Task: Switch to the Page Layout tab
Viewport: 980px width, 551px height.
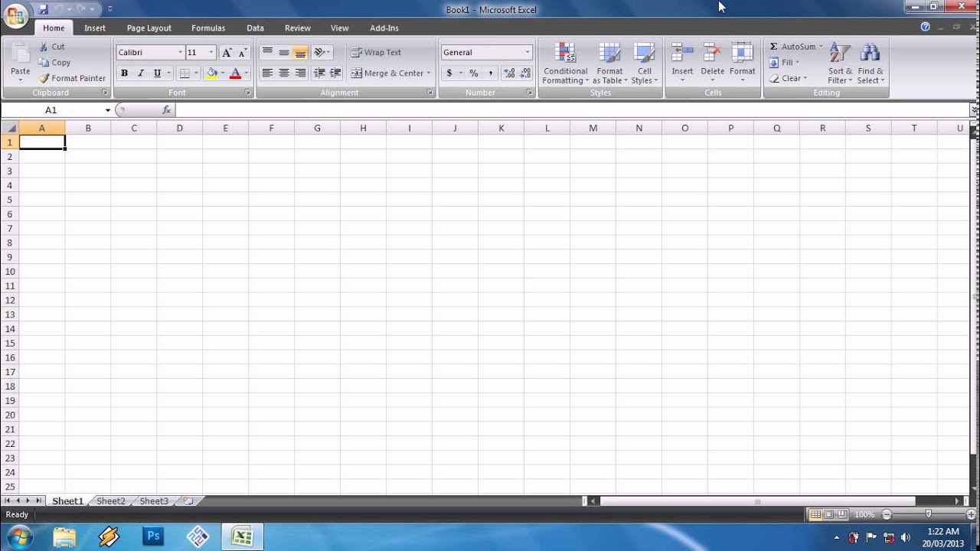Action: coord(149,28)
